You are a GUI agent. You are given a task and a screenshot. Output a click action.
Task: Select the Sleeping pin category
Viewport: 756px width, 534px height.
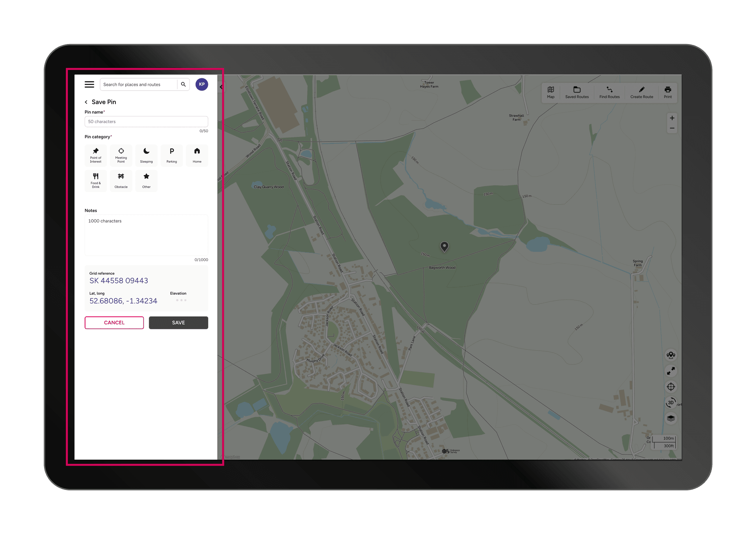coord(146,155)
